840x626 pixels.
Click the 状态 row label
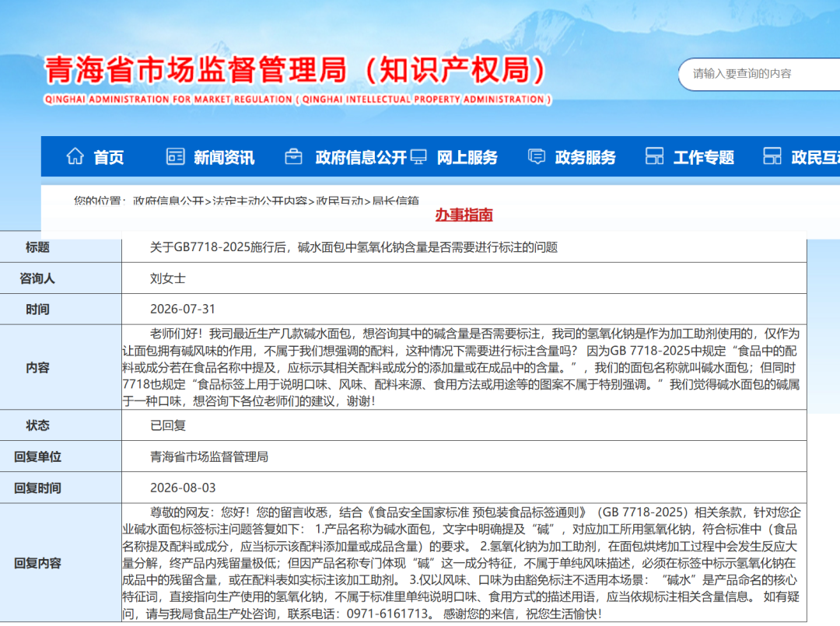click(37, 425)
